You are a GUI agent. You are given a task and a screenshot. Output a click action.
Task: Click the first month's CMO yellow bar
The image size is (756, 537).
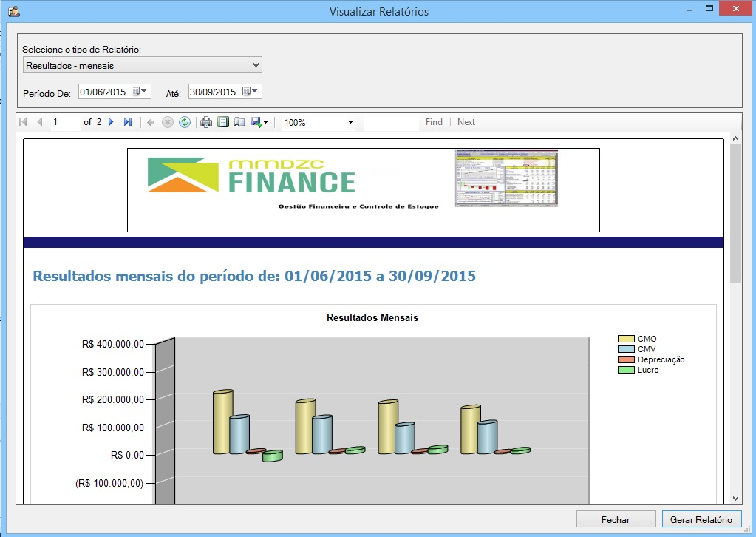[222, 422]
